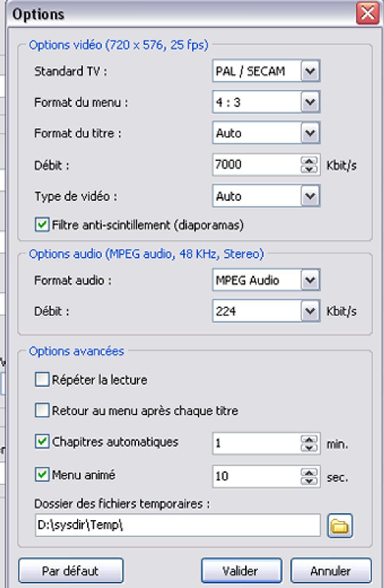Decrease video Débit value with down arrow
Image resolution: width=384 pixels, height=588 pixels.
[310, 169]
